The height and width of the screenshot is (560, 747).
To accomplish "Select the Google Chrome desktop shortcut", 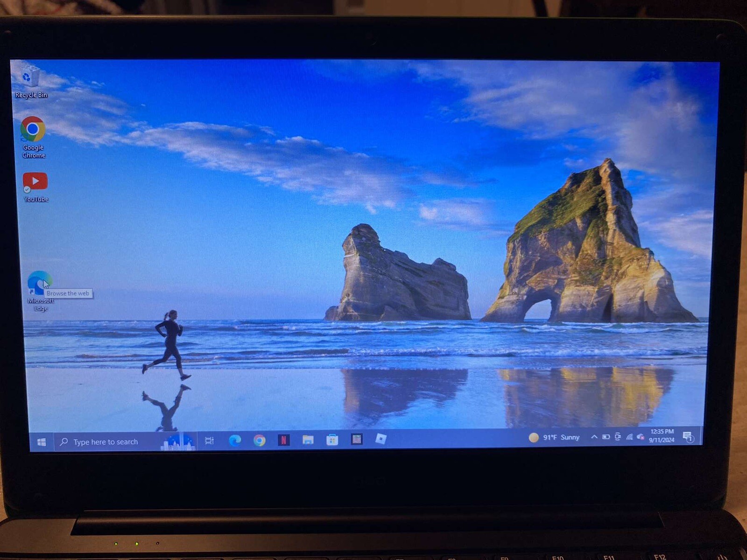I will [33, 137].
